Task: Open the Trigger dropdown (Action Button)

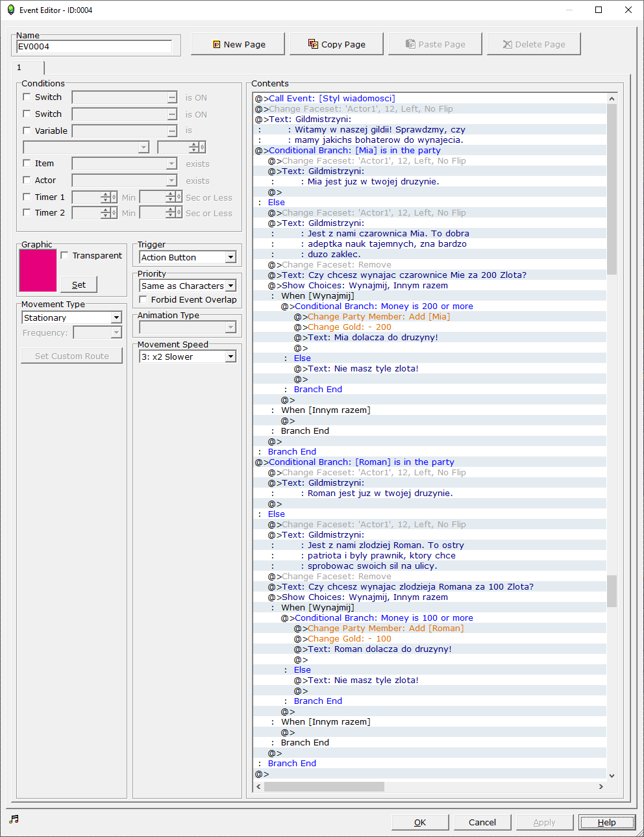Action: tap(188, 257)
